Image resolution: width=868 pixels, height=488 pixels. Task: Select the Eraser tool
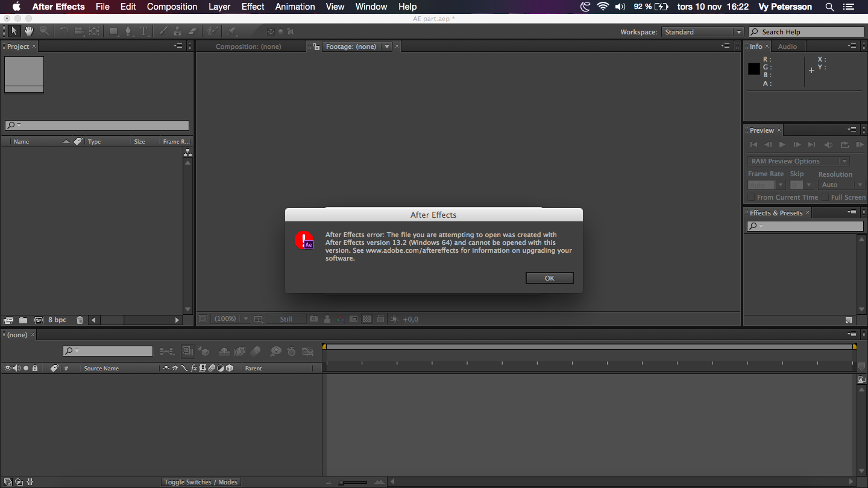(x=193, y=31)
